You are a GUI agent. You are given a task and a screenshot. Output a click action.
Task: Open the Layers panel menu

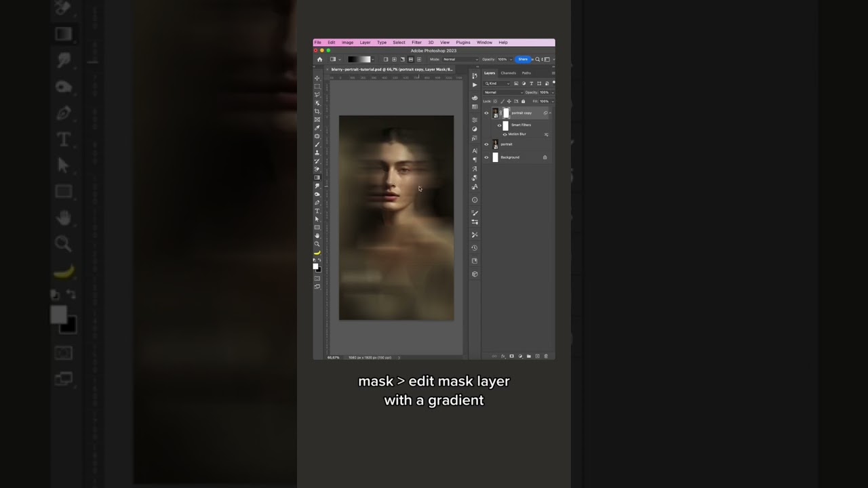[x=553, y=73]
